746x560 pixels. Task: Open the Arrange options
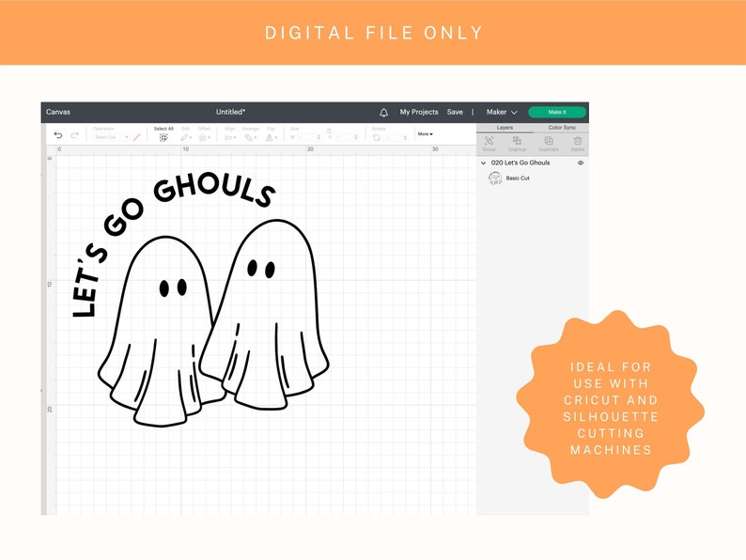(249, 137)
